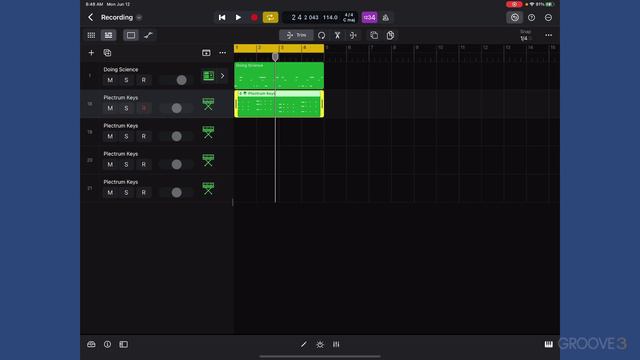Open the sound library icon at bottom left
The image size is (640, 360).
click(91, 344)
